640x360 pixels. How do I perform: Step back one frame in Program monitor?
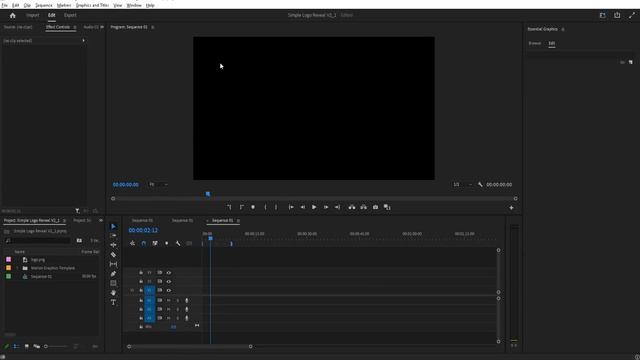coord(303,207)
